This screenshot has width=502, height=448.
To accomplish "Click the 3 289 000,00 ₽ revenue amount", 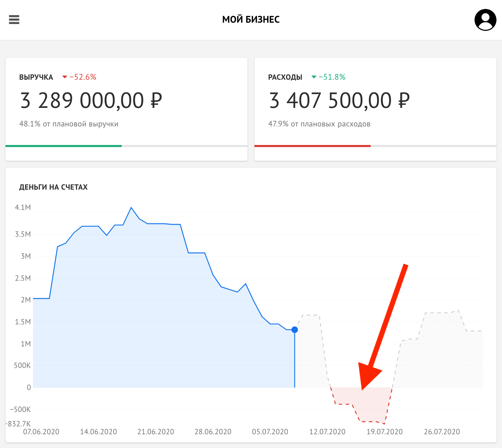I will (x=91, y=101).
